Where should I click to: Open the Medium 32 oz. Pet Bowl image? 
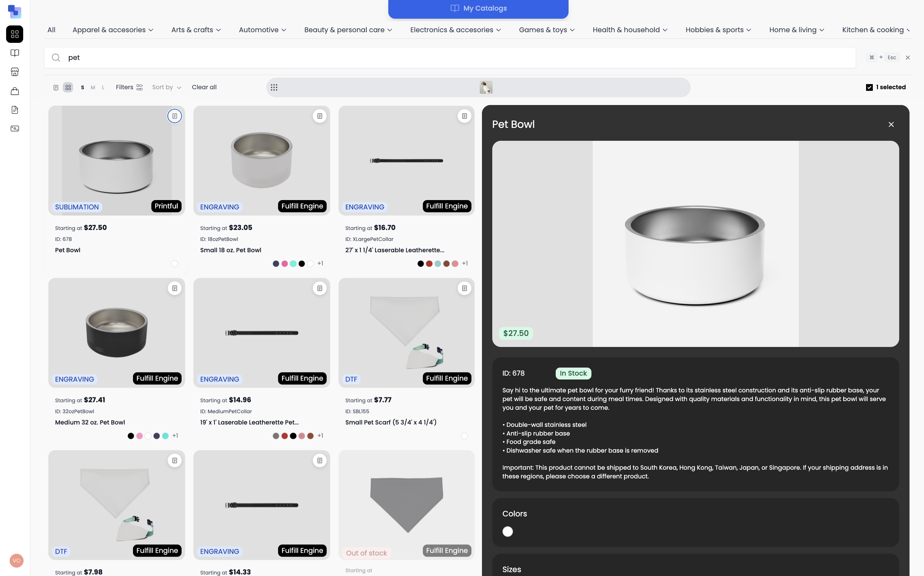click(117, 332)
